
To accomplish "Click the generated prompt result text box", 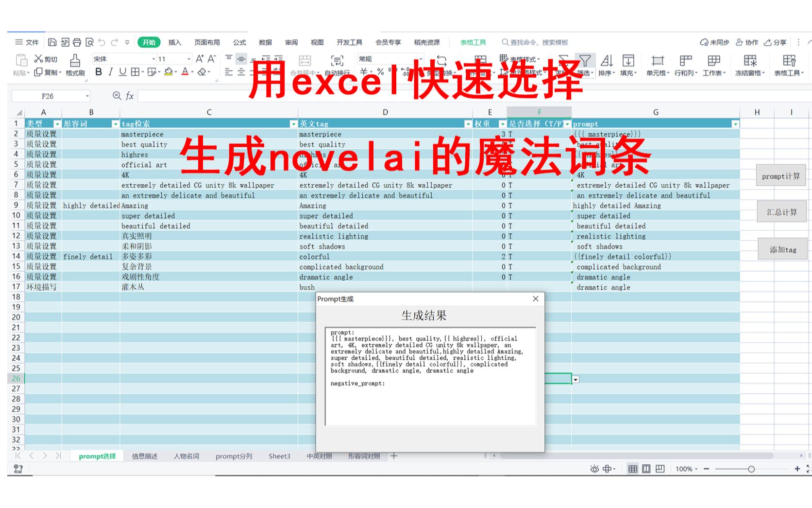I will [431, 376].
